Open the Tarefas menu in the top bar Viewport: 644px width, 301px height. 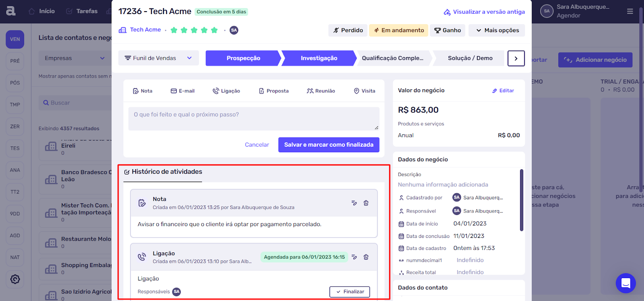[82, 11]
